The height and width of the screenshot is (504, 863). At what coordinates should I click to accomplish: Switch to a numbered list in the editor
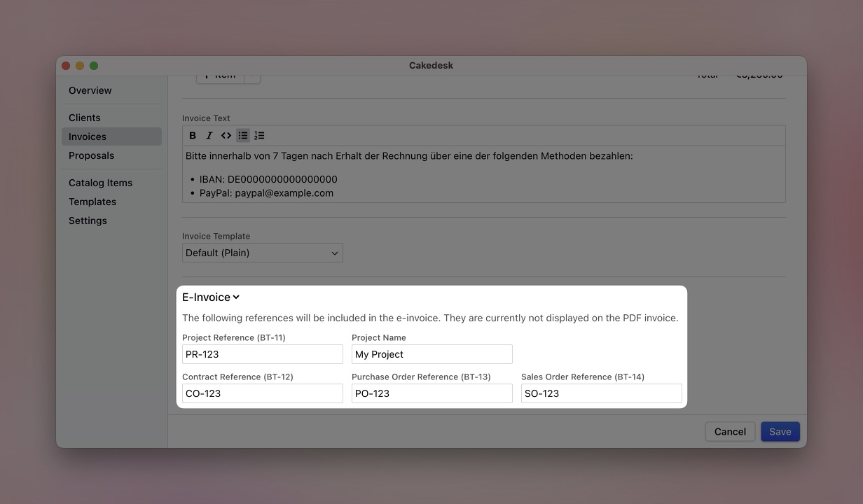click(259, 135)
